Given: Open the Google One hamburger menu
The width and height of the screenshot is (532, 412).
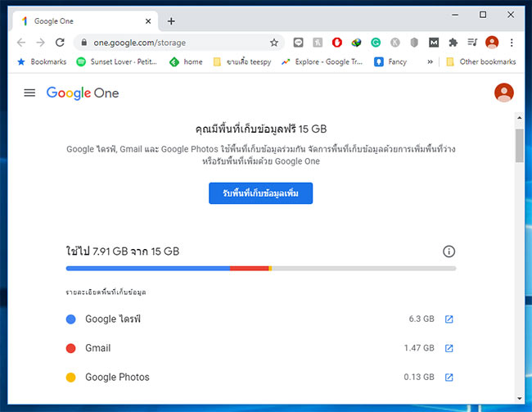Looking at the screenshot, I should pos(29,93).
